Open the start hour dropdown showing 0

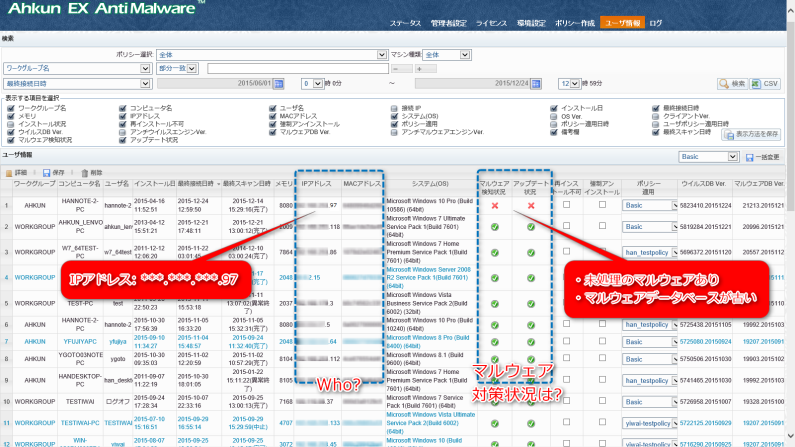pos(312,84)
